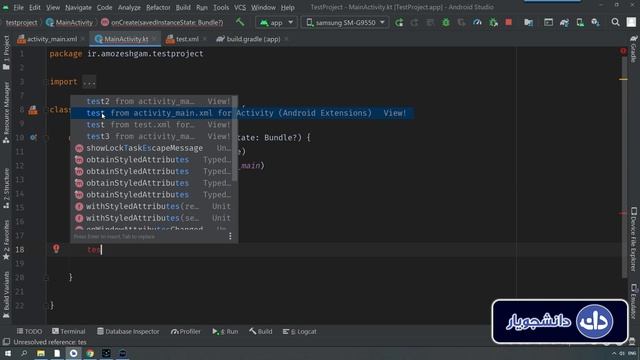Open the Run tool window

225,331
